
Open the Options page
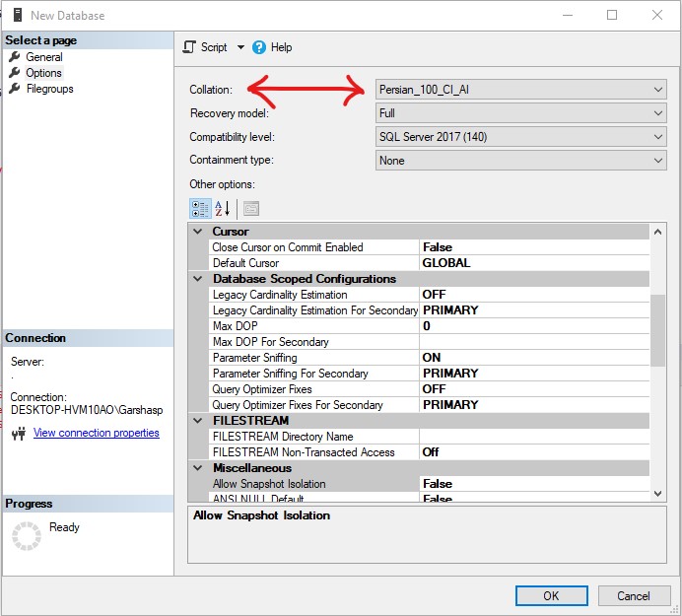[x=43, y=73]
